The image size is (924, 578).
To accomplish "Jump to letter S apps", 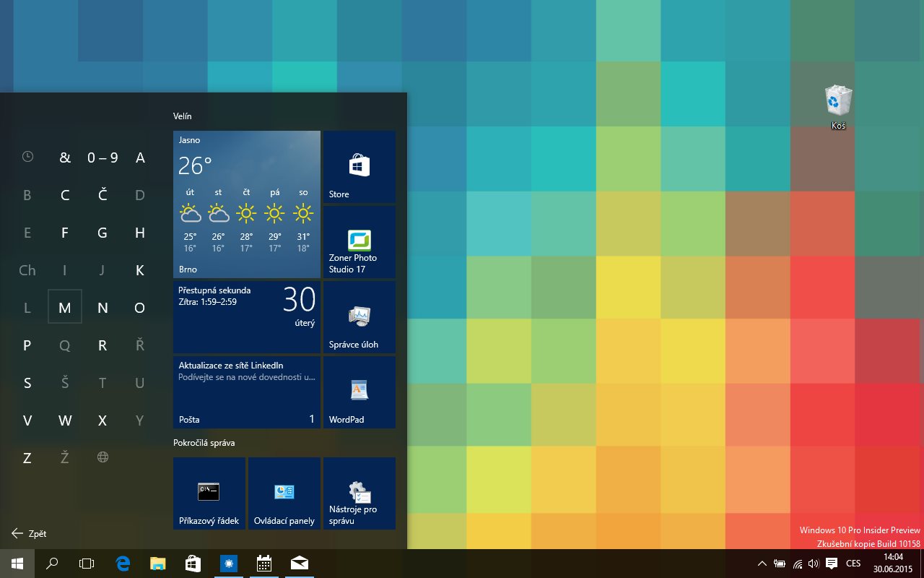I will coord(27,383).
